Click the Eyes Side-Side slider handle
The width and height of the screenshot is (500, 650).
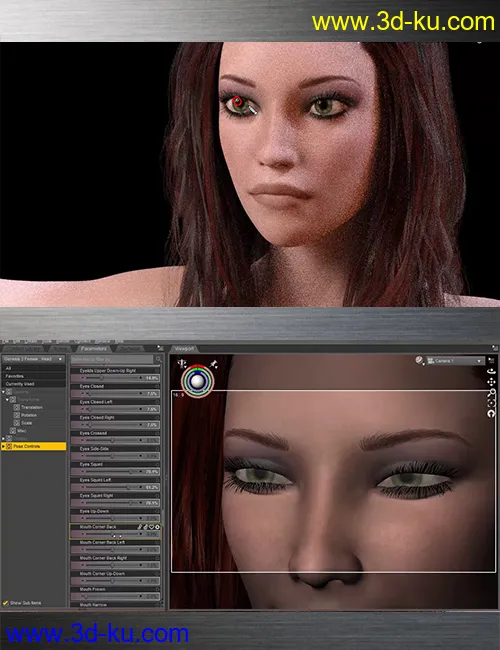click(112, 456)
